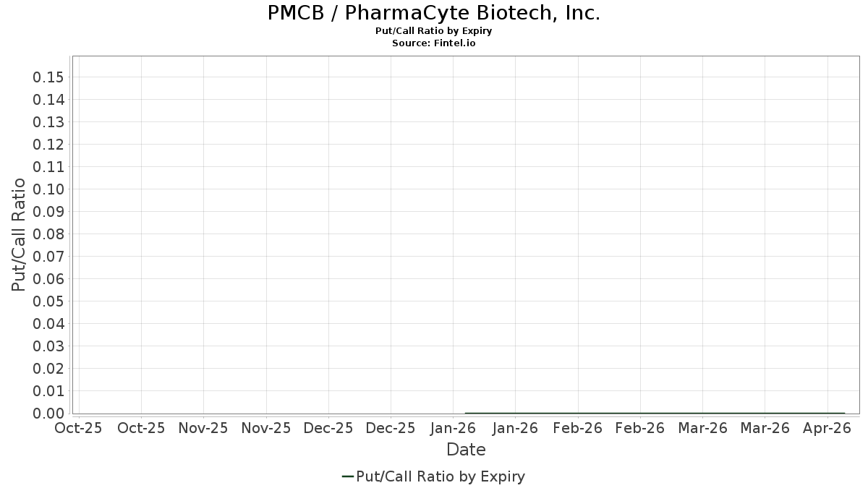
Task: Open the Source: Fintel.io attribution text
Action: pyautogui.click(x=434, y=43)
